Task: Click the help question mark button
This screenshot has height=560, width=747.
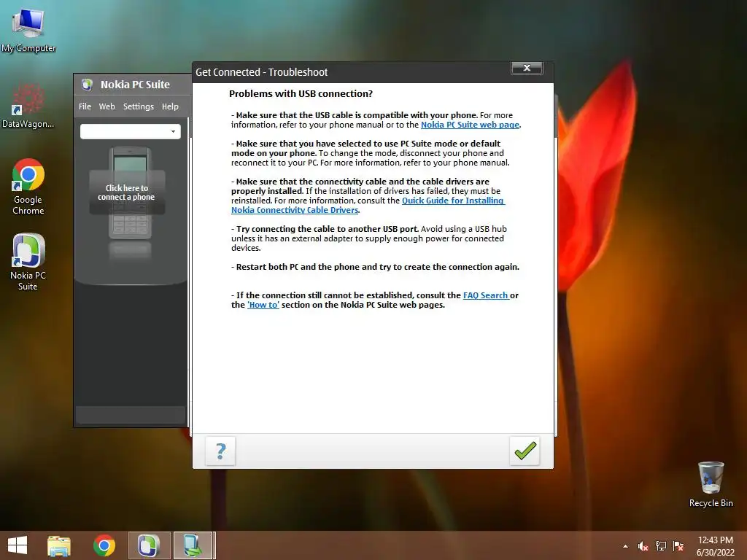Action: point(220,451)
